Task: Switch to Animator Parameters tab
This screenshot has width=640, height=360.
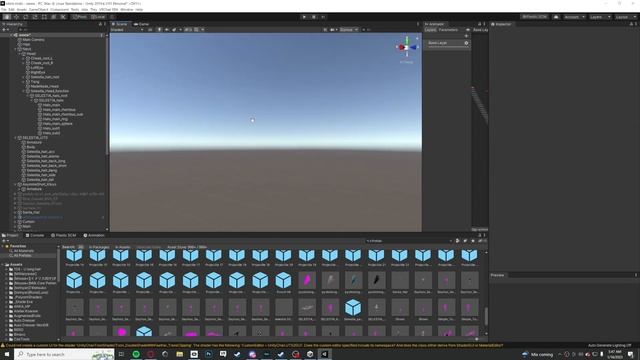Action: pyautogui.click(x=448, y=30)
